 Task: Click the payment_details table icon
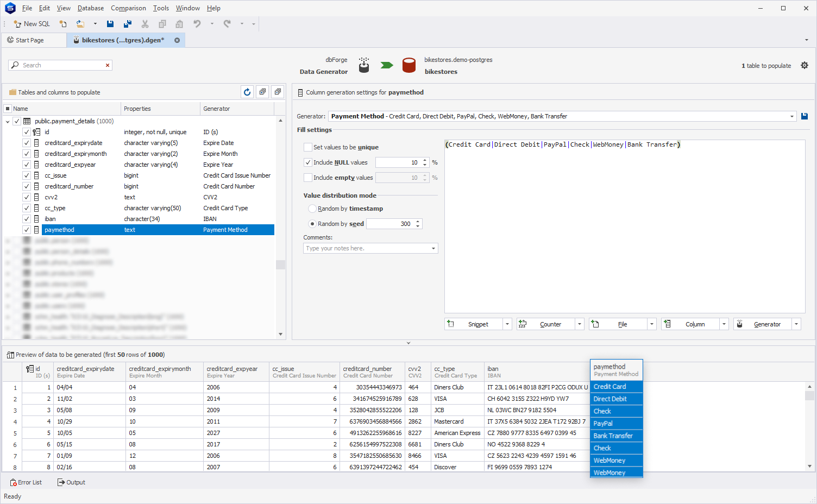[x=27, y=121]
